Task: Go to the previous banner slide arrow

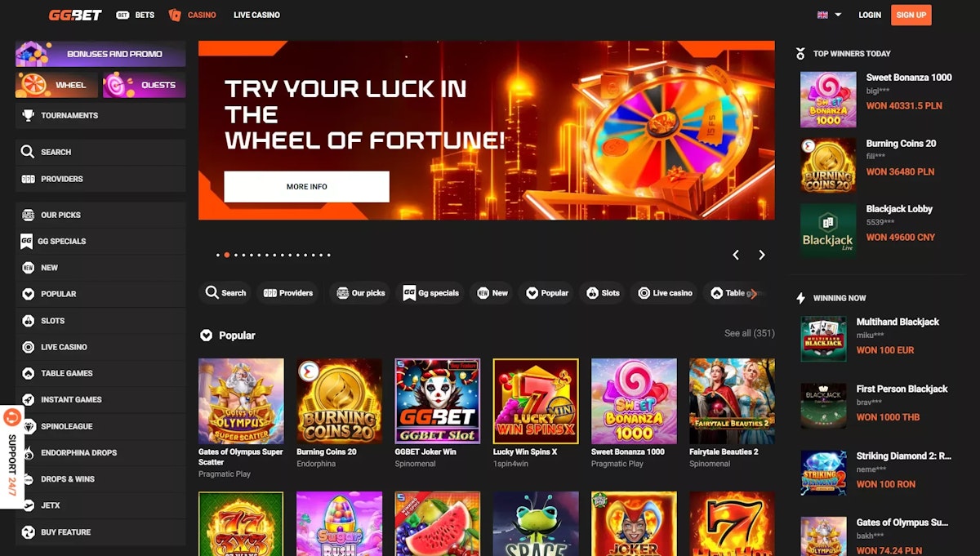Action: [735, 255]
